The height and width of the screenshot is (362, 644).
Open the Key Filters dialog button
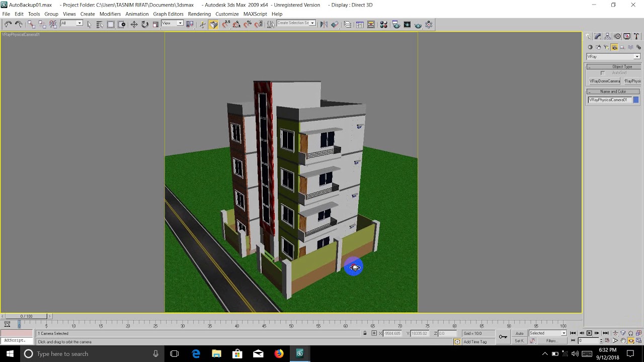tap(551, 341)
